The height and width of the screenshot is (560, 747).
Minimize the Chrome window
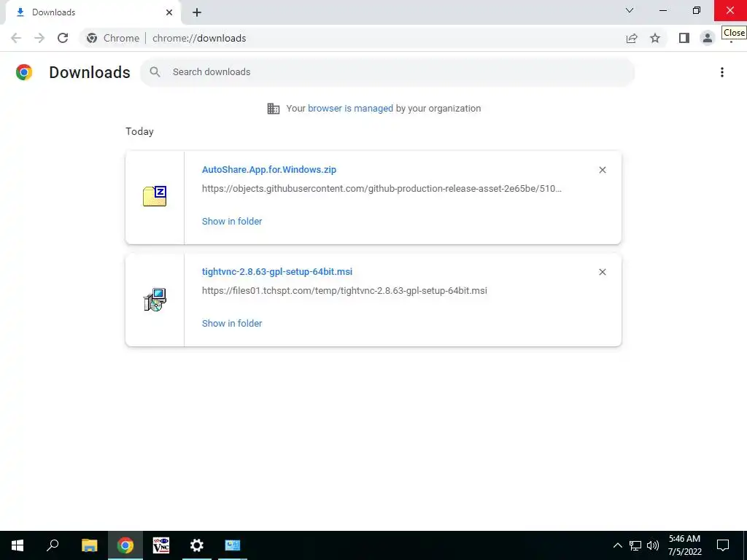pyautogui.click(x=663, y=10)
